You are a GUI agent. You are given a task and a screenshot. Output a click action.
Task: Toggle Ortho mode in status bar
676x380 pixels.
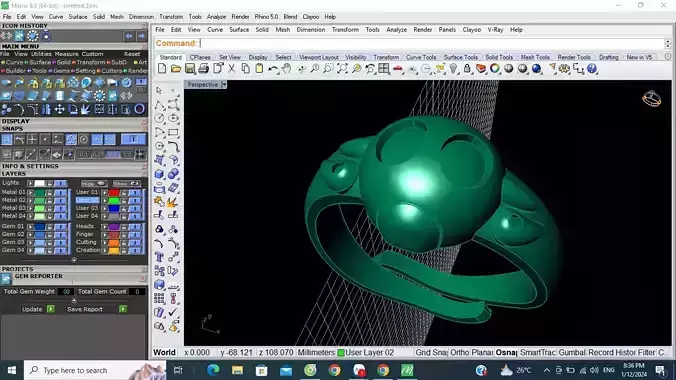coord(459,353)
